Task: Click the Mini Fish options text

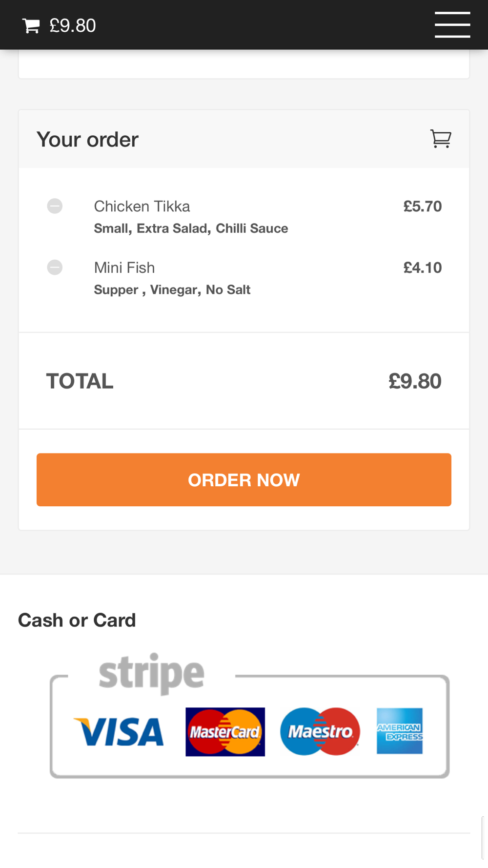Action: pos(172,290)
